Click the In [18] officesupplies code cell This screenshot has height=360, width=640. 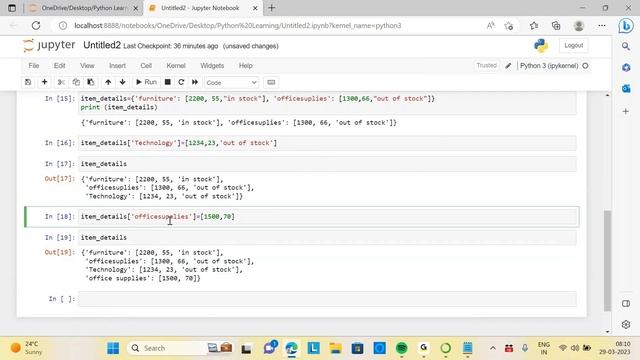[x=327, y=216]
